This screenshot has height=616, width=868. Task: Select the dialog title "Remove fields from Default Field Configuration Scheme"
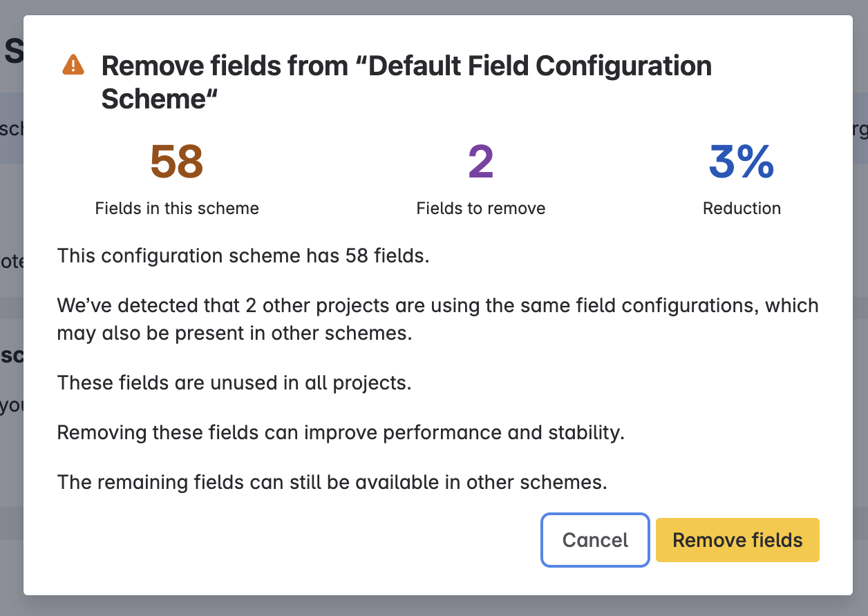(x=406, y=82)
